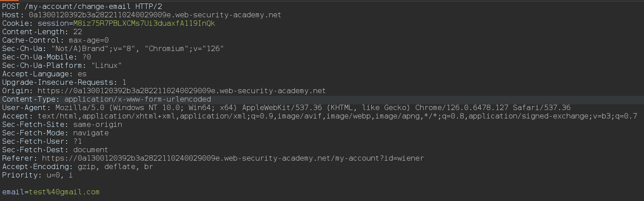Click the Origin header URL

(182, 91)
